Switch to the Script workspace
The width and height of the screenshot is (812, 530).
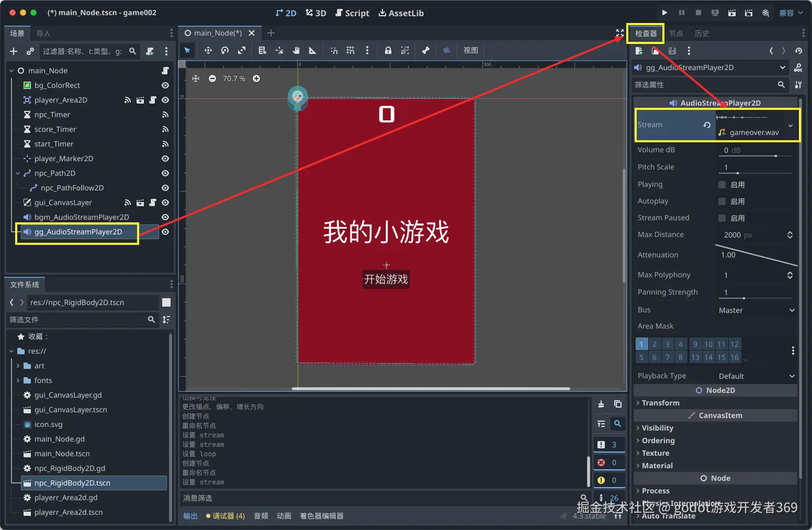[x=352, y=13]
